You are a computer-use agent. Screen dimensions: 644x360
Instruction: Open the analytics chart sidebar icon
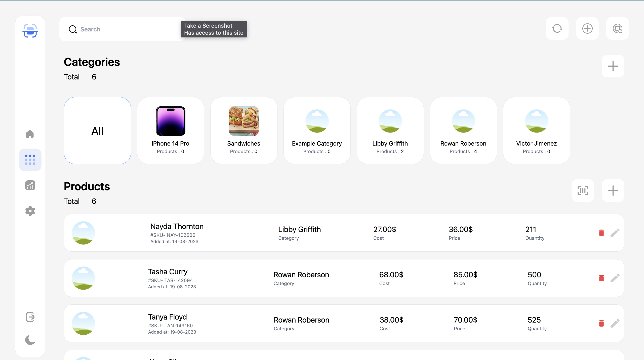point(30,185)
